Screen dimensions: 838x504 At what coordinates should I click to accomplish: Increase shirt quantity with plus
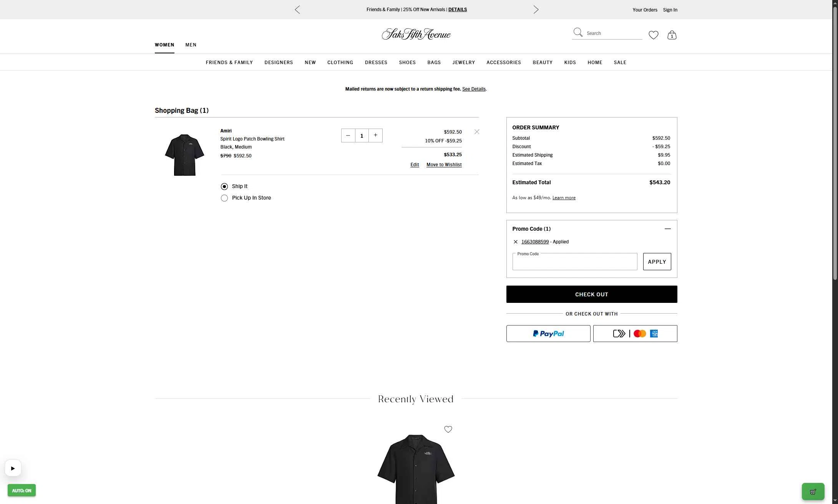click(375, 136)
